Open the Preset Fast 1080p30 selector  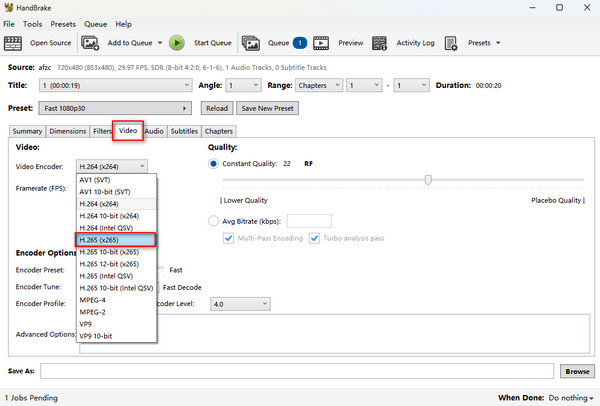(x=115, y=108)
